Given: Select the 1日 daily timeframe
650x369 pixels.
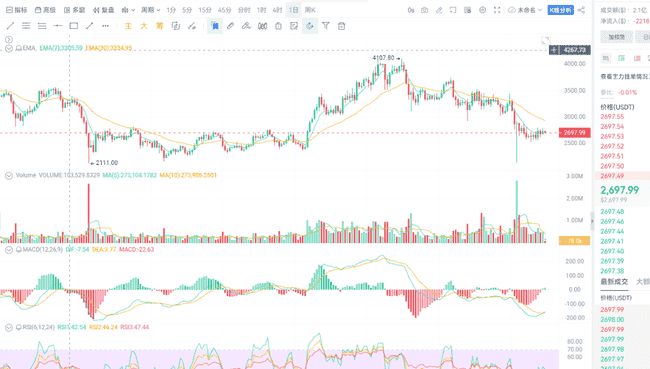Looking at the screenshot, I should [x=293, y=10].
